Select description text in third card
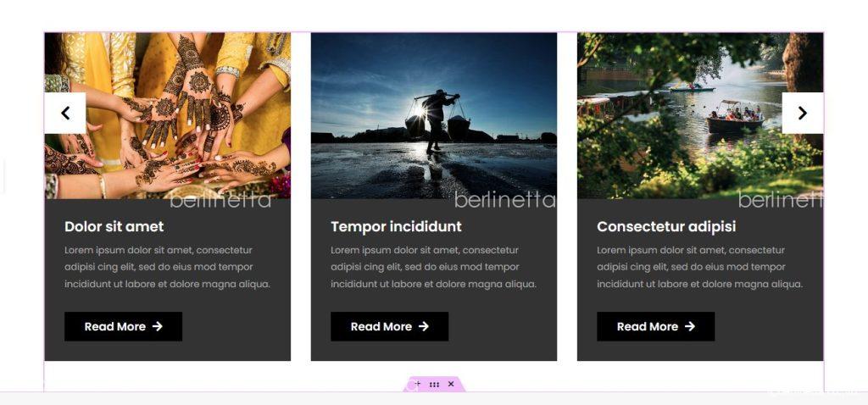 699,267
